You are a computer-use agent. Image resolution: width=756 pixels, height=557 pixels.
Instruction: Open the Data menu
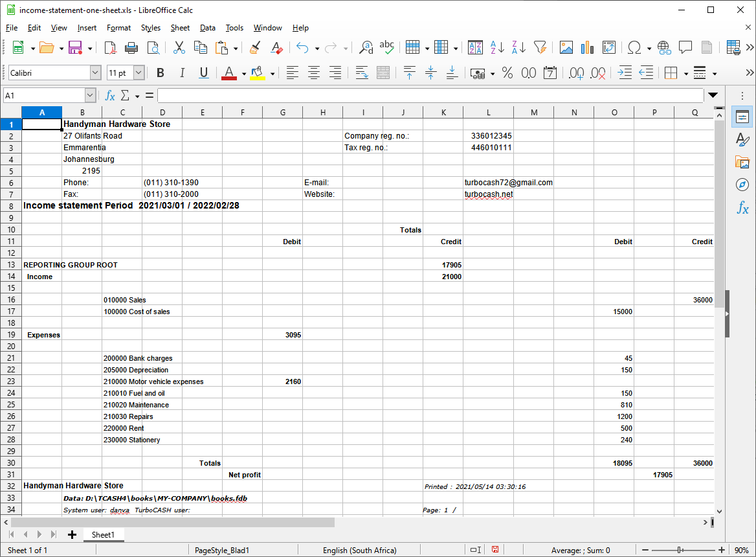207,28
